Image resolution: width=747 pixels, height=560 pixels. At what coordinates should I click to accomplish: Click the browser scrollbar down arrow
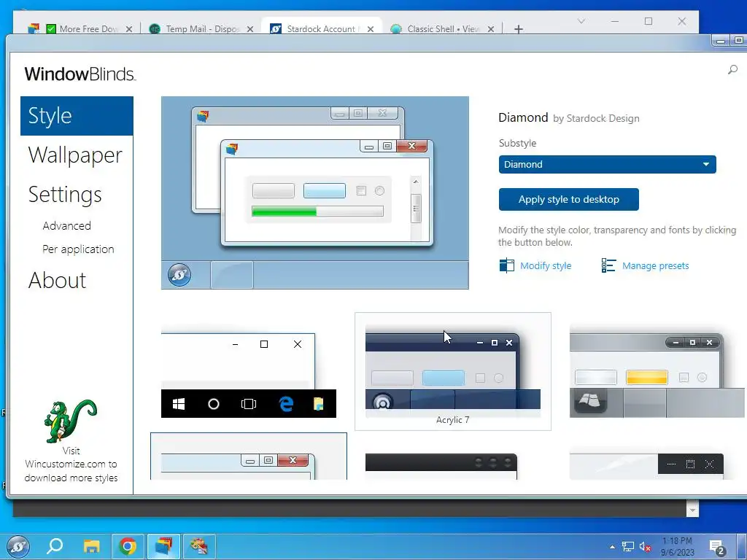pyautogui.click(x=693, y=510)
